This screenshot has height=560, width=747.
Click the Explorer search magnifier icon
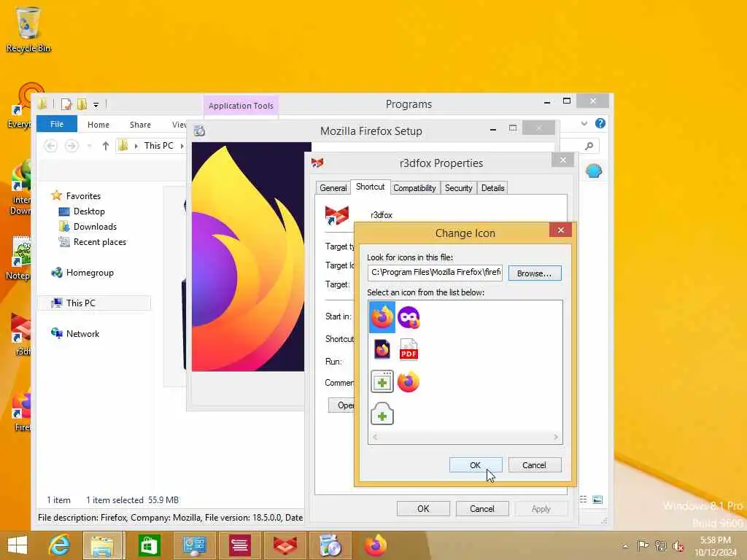click(x=589, y=146)
